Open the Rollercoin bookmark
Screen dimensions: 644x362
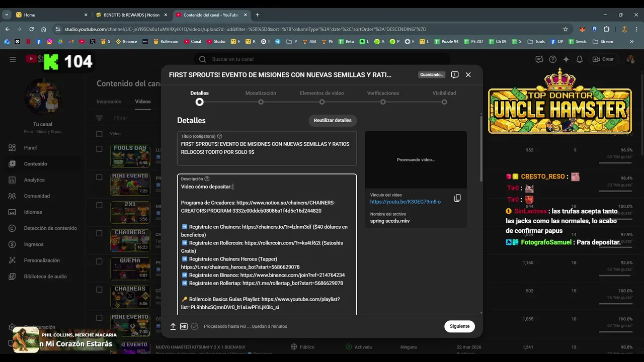point(166,42)
